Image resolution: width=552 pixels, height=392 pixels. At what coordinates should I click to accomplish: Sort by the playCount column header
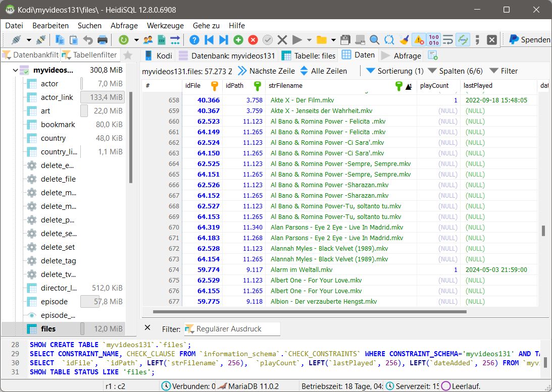coord(438,86)
